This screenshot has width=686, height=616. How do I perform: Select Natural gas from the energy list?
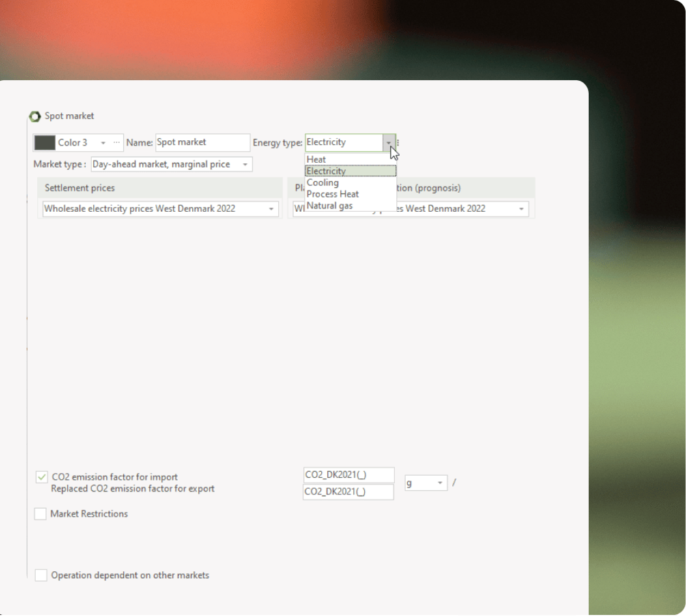[x=330, y=205]
